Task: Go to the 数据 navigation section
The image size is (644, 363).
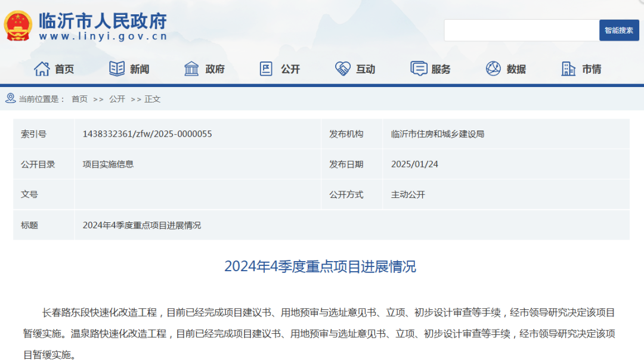Action: tap(516, 70)
